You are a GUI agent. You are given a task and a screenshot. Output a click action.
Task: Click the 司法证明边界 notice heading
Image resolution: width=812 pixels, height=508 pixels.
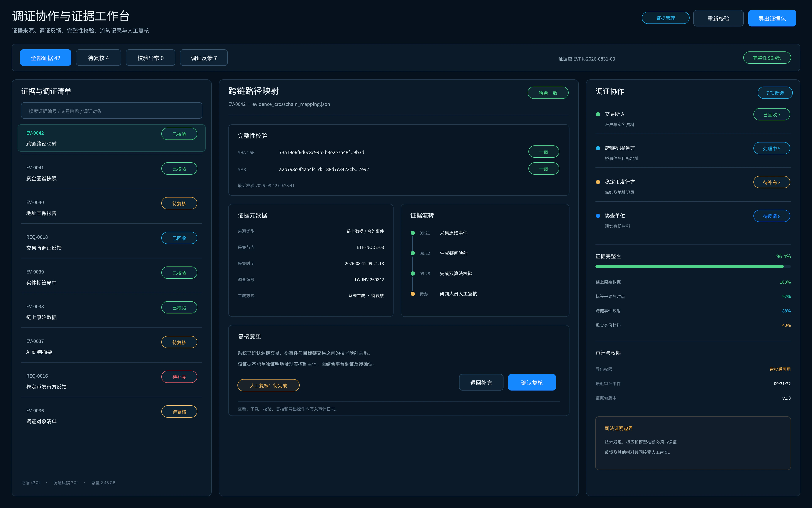[618, 428]
